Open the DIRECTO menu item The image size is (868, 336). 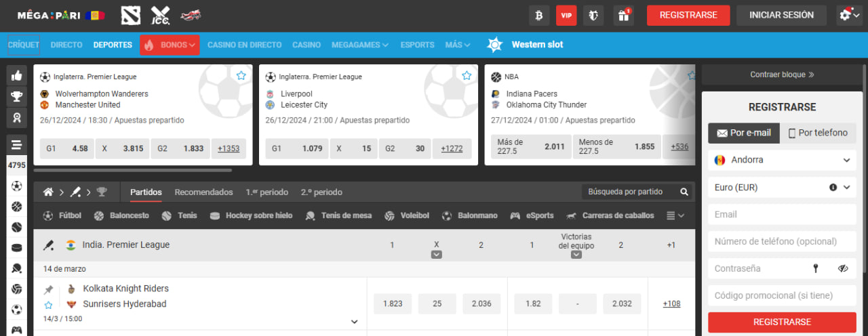coord(66,45)
